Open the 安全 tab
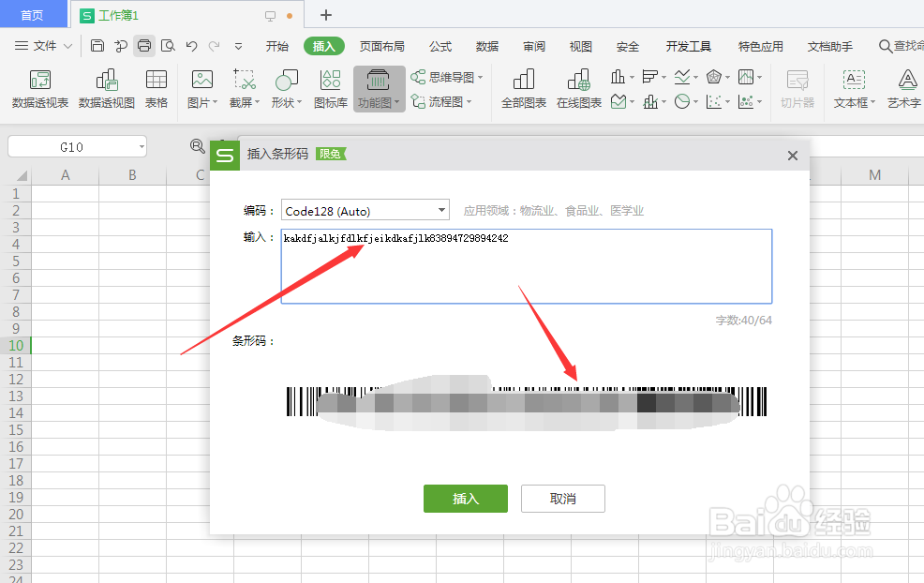Image resolution: width=924 pixels, height=583 pixels. point(628,47)
